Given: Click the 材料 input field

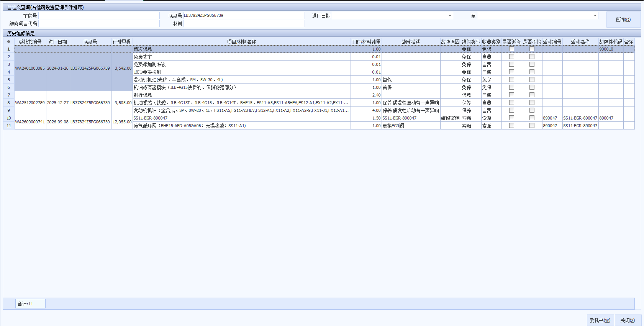Looking at the screenshot, I should pyautogui.click(x=244, y=24).
